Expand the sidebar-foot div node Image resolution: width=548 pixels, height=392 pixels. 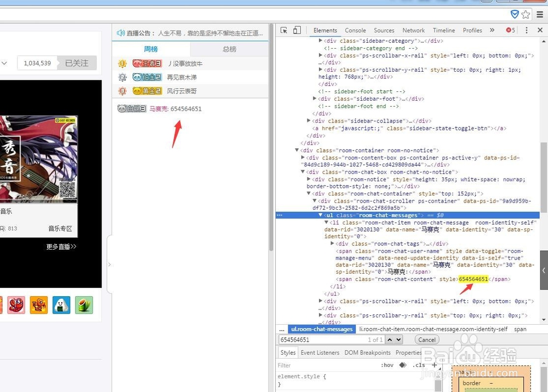315,99
